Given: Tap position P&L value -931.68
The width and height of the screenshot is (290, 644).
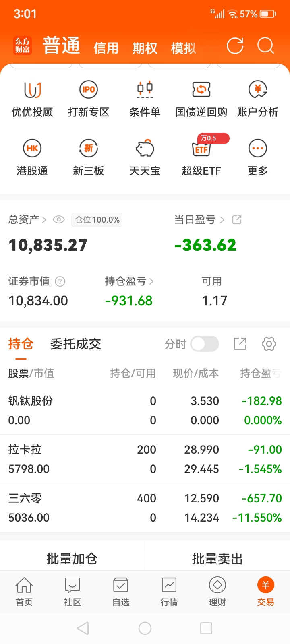Looking at the screenshot, I should pos(128,301).
